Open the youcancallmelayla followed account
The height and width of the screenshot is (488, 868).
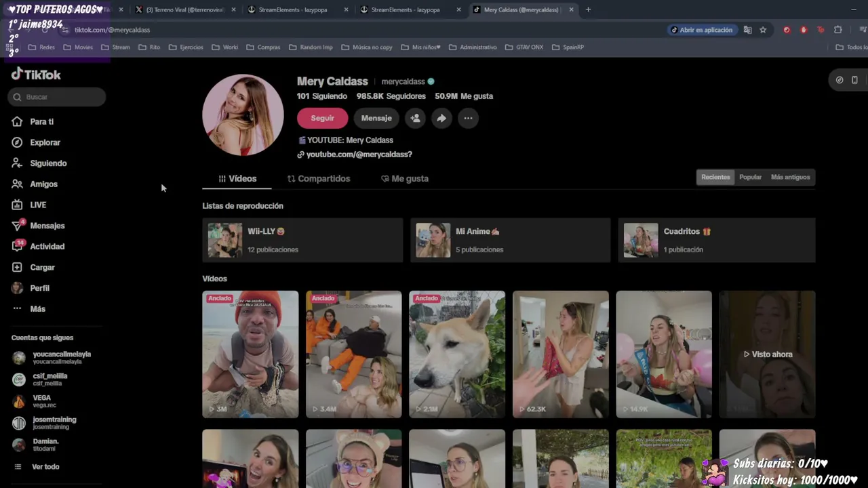(52, 358)
